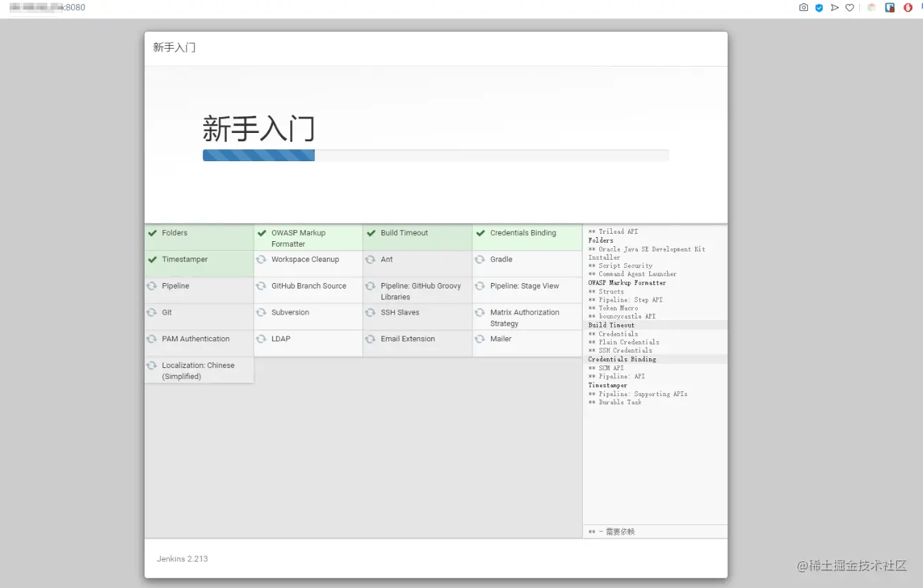This screenshot has height=588, width=923.
Task: Click the pending icon for Localization: Chinese (Simplified)
Action: click(152, 366)
